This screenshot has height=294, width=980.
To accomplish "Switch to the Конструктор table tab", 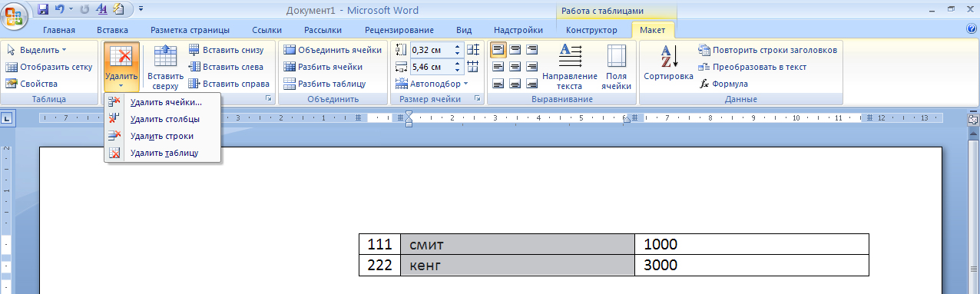I will 591,30.
